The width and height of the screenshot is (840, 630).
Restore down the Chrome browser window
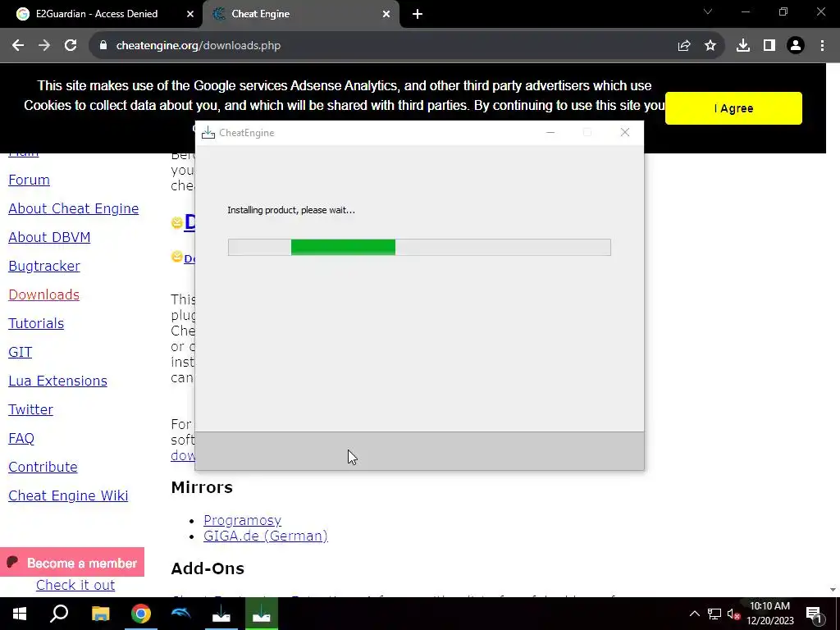[783, 11]
